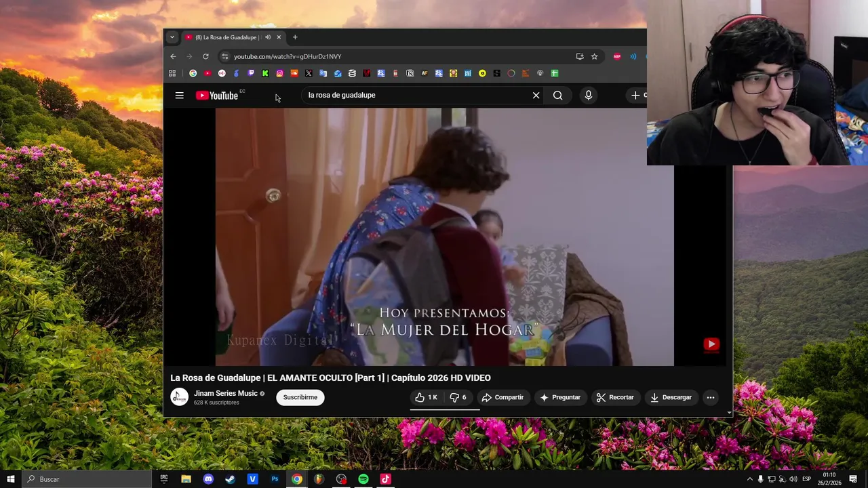868x488 pixels.
Task: Like the video (1 K thumbs up)
Action: coord(427,397)
